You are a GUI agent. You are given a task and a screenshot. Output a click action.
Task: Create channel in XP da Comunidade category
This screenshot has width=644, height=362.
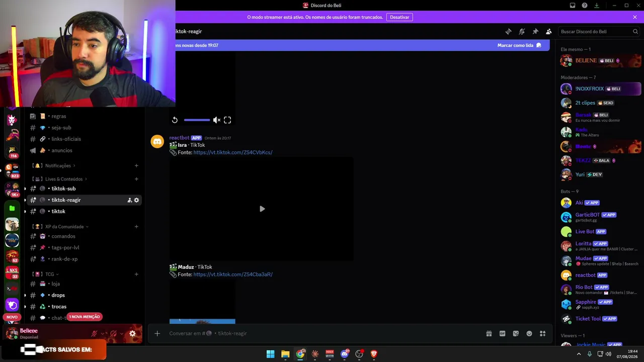[x=136, y=227]
